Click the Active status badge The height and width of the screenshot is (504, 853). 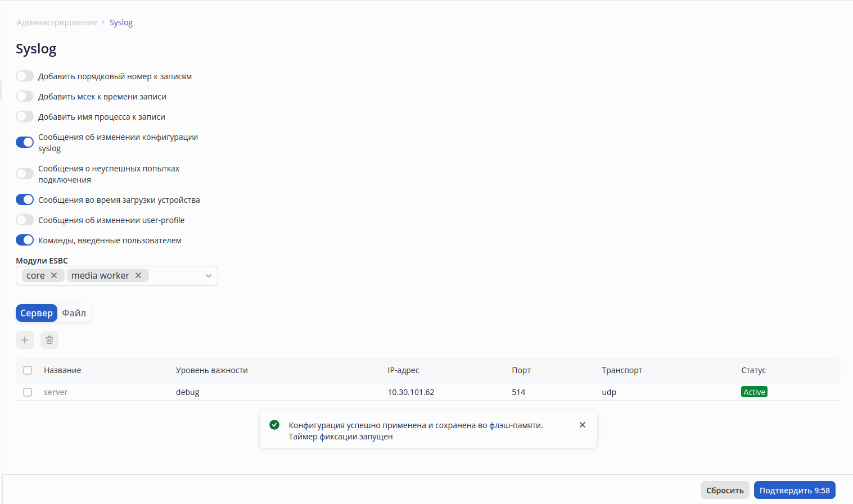pyautogui.click(x=754, y=392)
